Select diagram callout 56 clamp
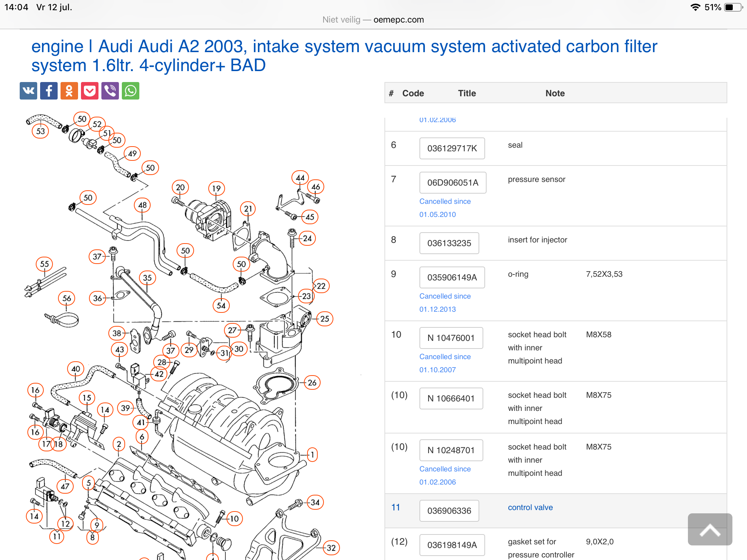747x560 pixels. click(67, 298)
